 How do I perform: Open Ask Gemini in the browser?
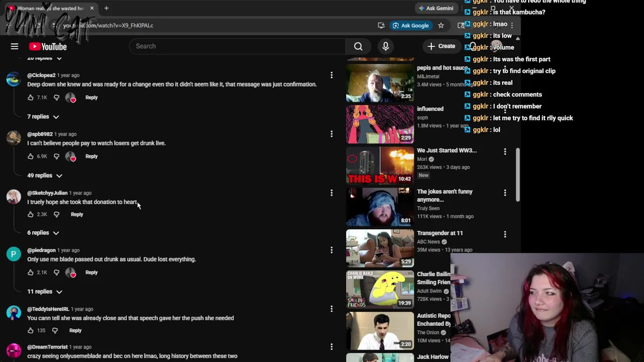tap(436, 8)
